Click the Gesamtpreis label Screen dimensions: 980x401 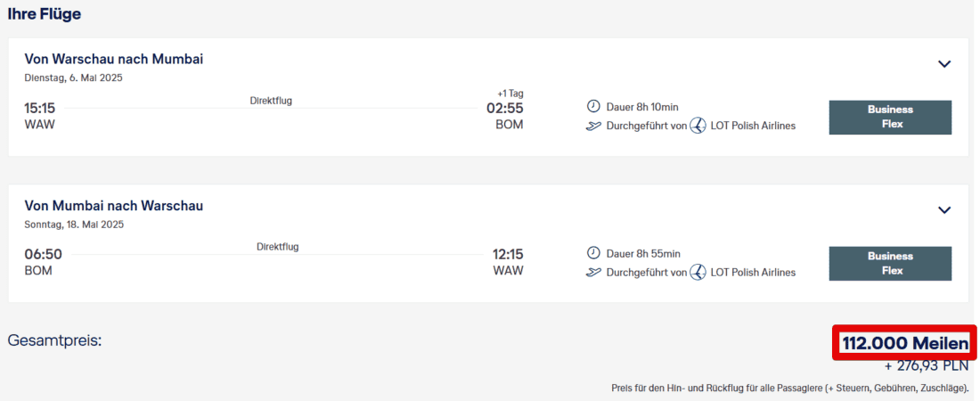(54, 340)
